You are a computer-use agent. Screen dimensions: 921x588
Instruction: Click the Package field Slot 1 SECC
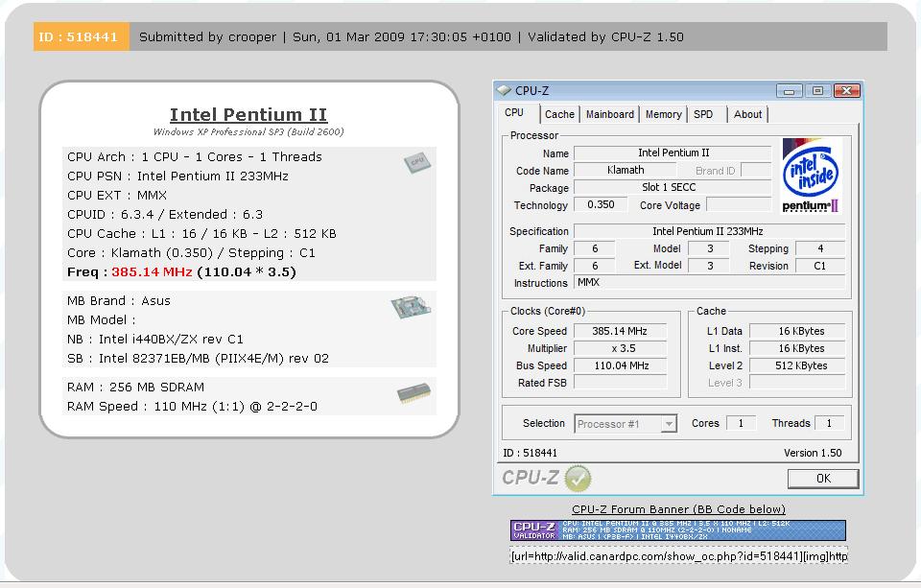point(673,187)
